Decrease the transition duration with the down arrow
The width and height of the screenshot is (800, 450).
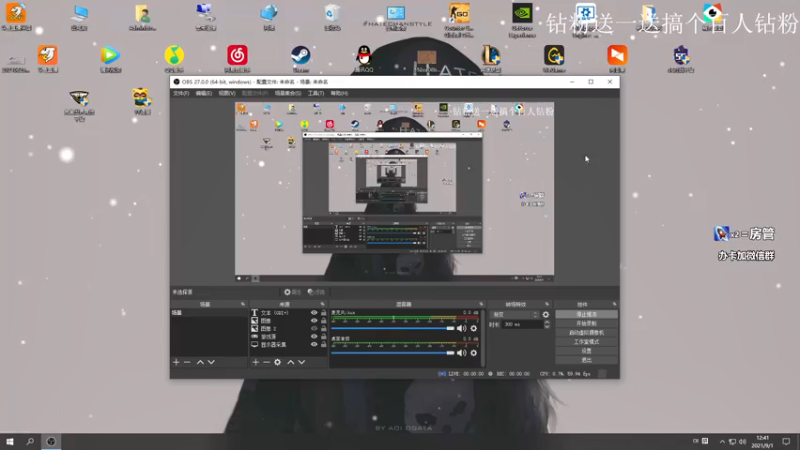click(547, 327)
